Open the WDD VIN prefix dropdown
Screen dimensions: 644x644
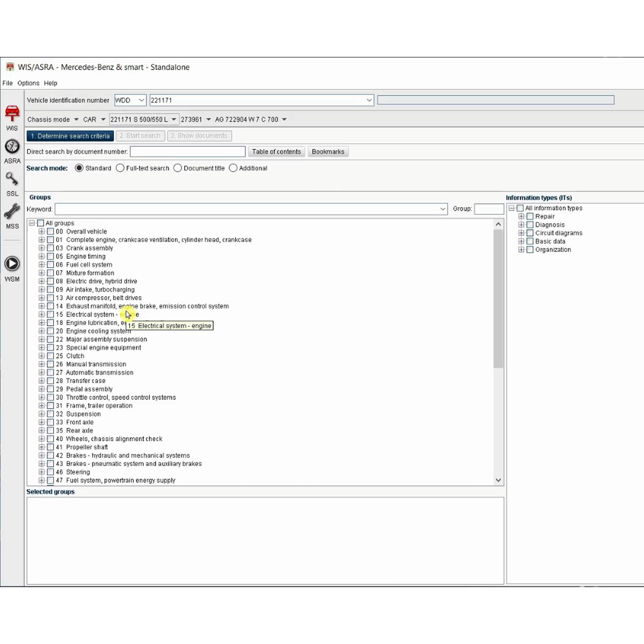pyautogui.click(x=142, y=100)
